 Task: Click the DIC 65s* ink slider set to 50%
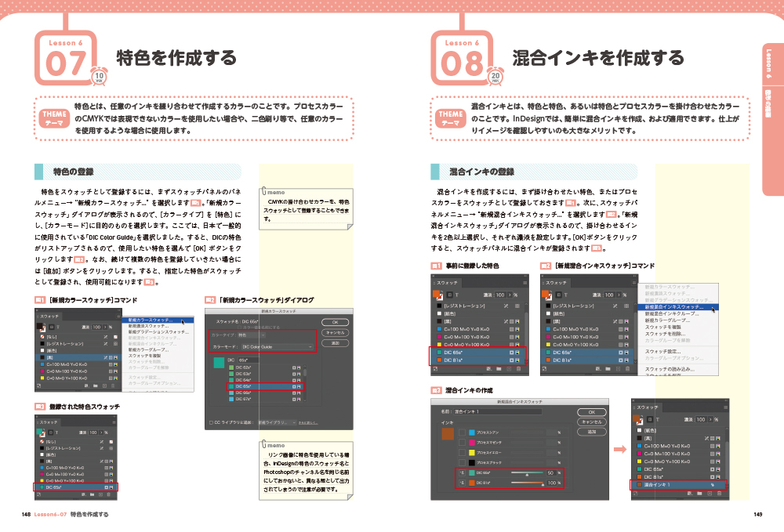tap(528, 473)
